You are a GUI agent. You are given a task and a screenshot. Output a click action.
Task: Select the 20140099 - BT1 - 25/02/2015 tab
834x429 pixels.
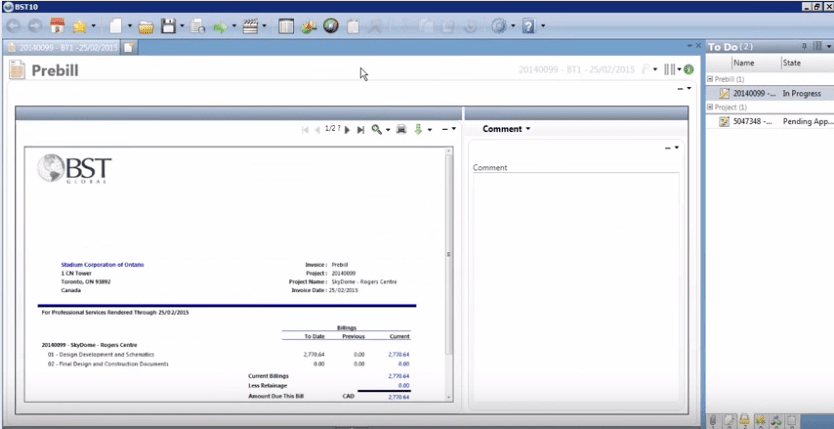tap(62, 47)
